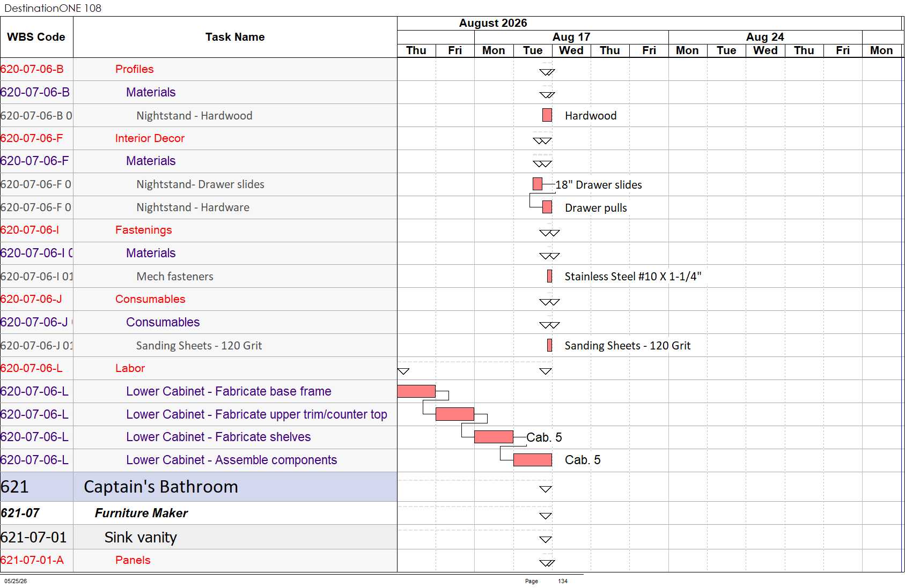
Task: Click the Aug 24 week header
Action: click(x=765, y=37)
